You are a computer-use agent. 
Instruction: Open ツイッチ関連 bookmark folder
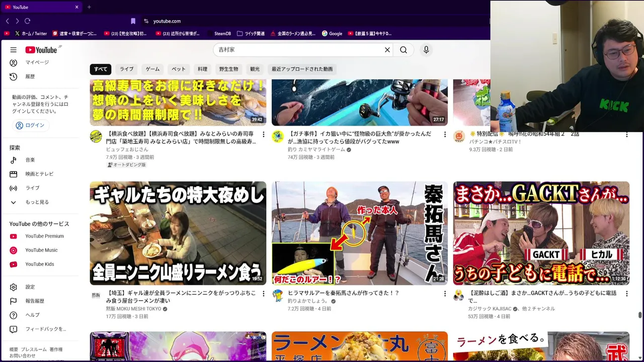(251, 34)
